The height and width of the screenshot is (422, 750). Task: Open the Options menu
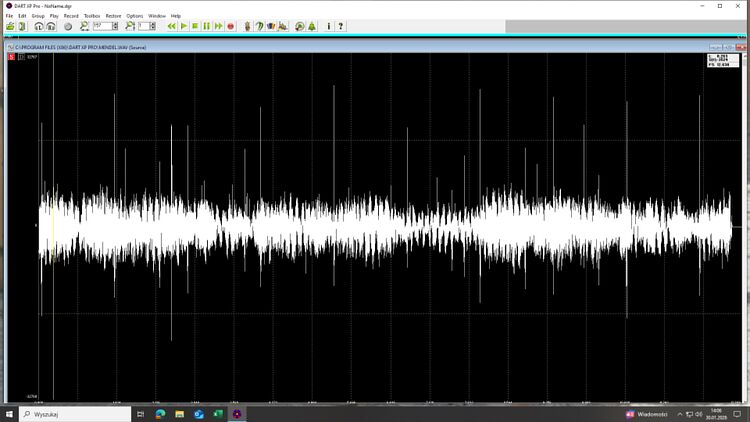point(135,16)
